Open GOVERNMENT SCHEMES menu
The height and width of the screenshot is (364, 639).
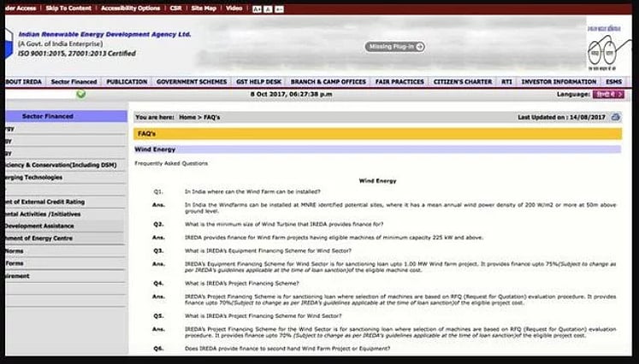point(192,82)
